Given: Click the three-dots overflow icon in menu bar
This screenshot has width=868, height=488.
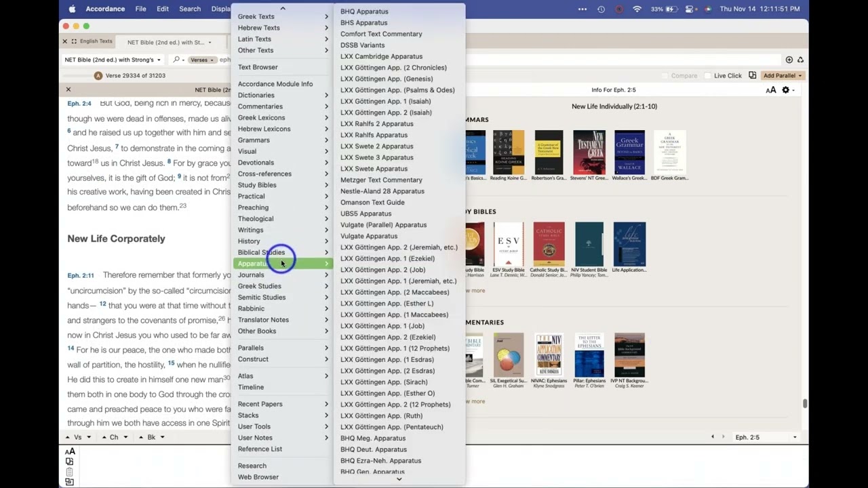Looking at the screenshot, I should point(583,9).
